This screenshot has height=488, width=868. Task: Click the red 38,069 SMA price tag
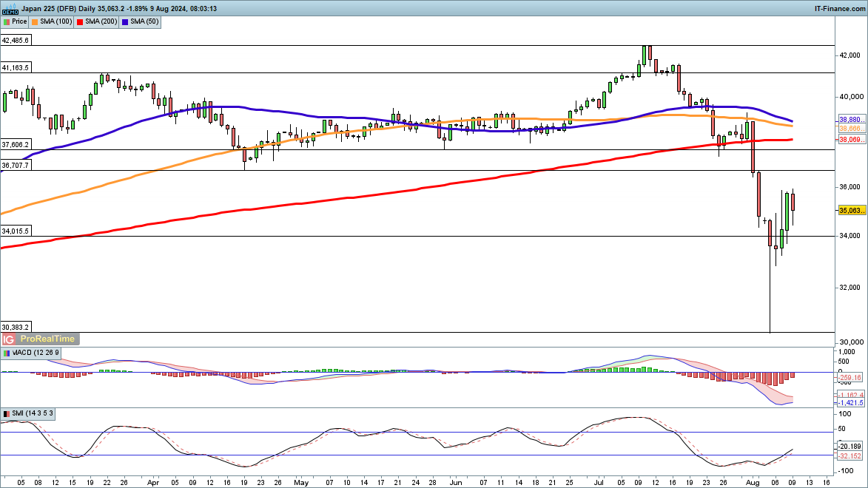pos(852,139)
